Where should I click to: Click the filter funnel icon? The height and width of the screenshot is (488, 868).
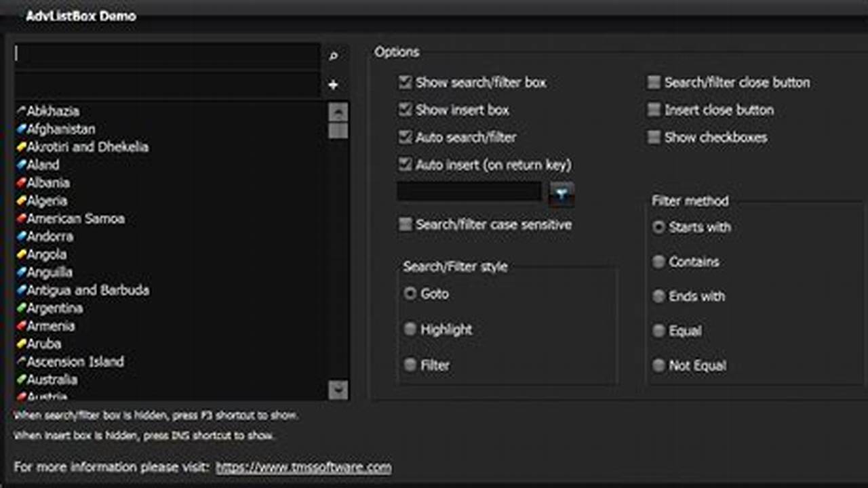point(561,193)
